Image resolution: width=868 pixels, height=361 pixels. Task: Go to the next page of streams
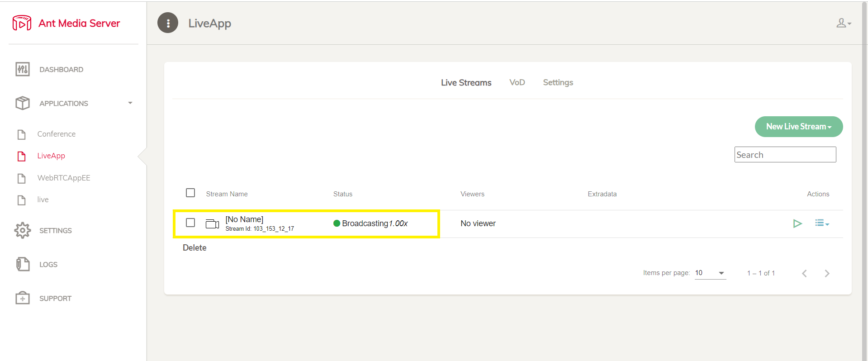tap(827, 273)
